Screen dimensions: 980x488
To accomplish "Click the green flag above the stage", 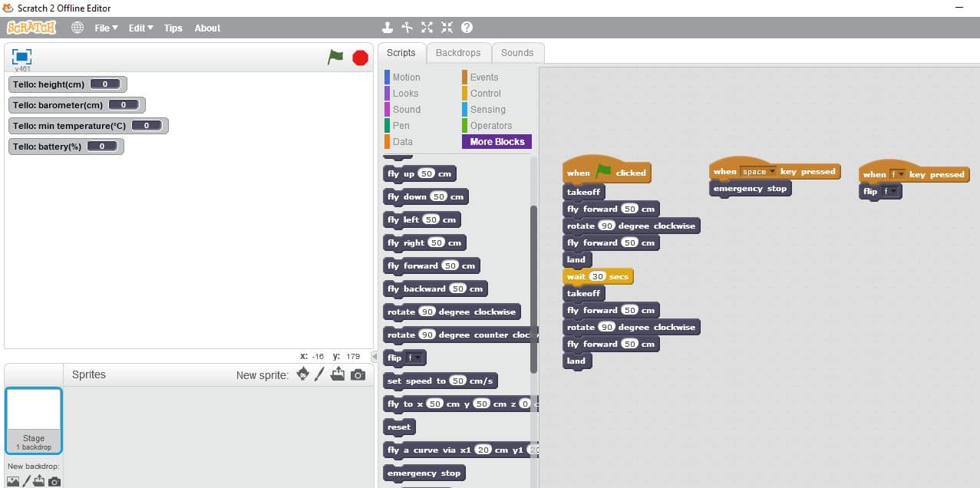I will (335, 57).
